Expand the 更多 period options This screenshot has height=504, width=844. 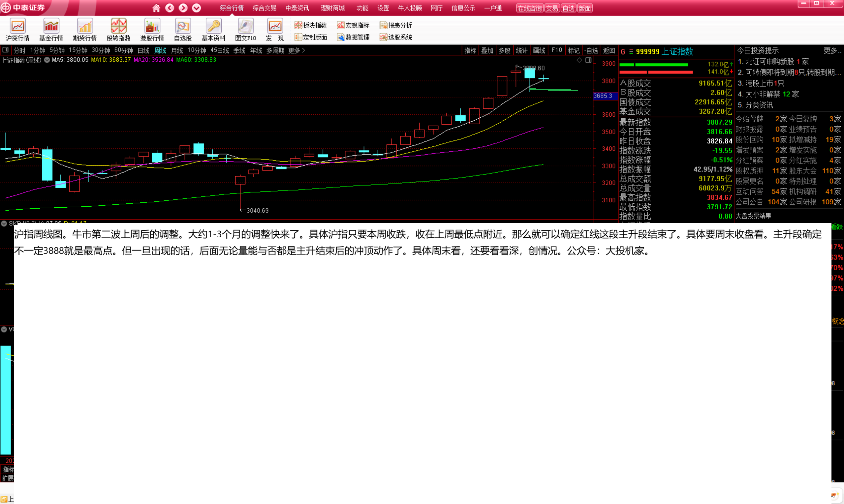296,50
